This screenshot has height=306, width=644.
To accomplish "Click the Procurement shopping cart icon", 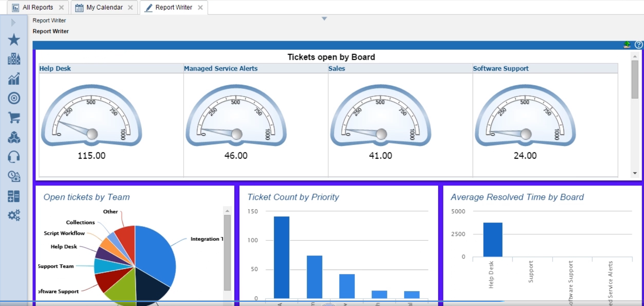I will click(14, 118).
